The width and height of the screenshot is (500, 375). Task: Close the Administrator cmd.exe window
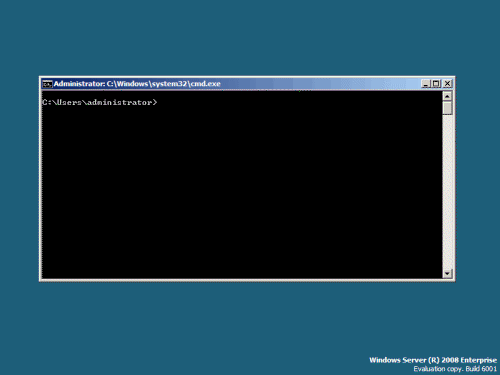click(447, 84)
